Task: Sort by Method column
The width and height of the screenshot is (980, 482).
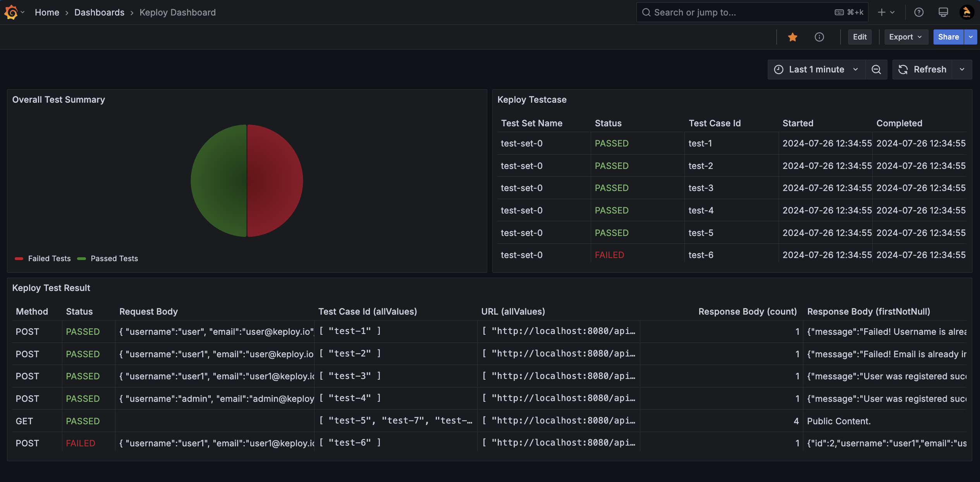Action: coord(32,312)
